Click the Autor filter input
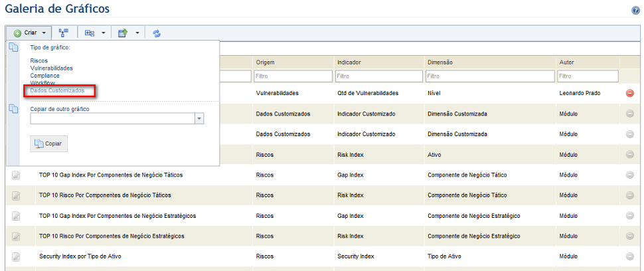This screenshot has height=271, width=644. [588, 76]
